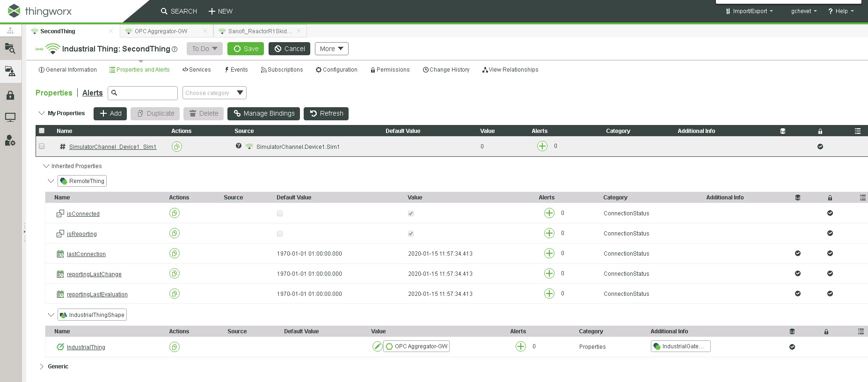
Task: Collapse the RemoteThing group
Action: [x=51, y=181]
